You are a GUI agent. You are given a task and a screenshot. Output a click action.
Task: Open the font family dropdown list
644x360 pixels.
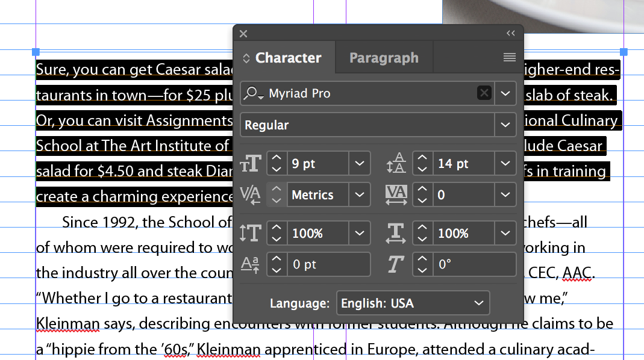[505, 93]
